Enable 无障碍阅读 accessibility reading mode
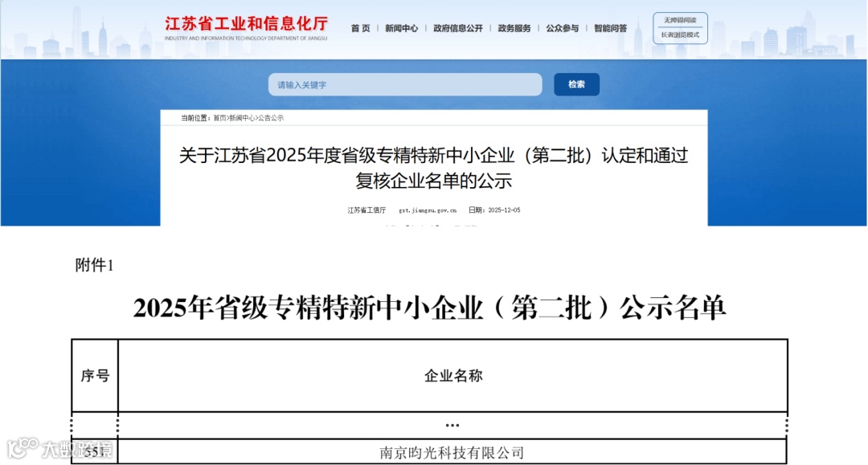 coord(682,19)
